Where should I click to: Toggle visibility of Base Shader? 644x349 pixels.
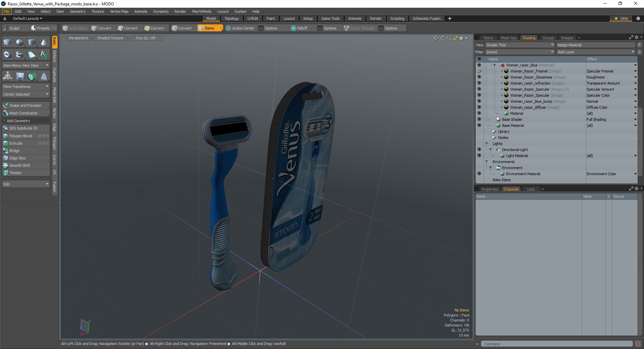click(x=479, y=119)
